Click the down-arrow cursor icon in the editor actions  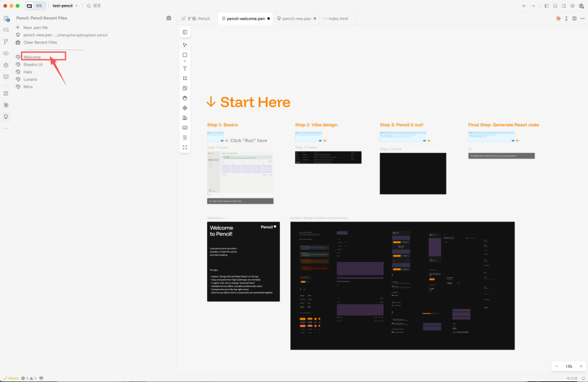click(566, 18)
